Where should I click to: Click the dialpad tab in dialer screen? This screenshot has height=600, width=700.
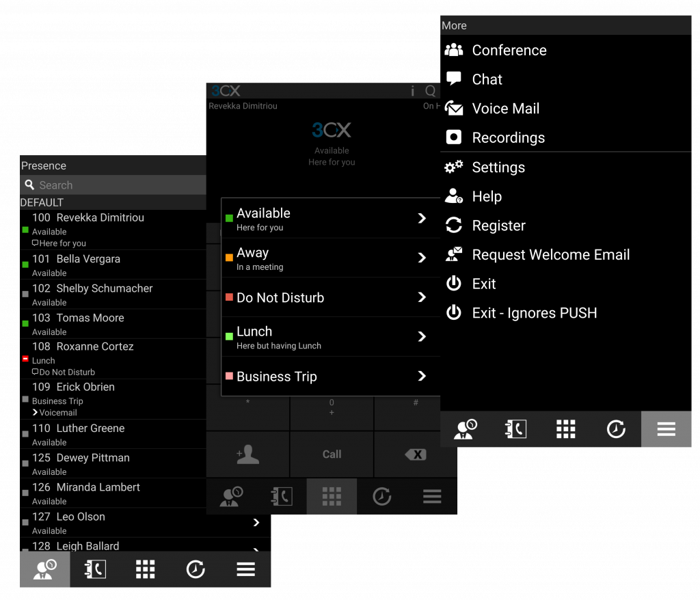coord(332,496)
